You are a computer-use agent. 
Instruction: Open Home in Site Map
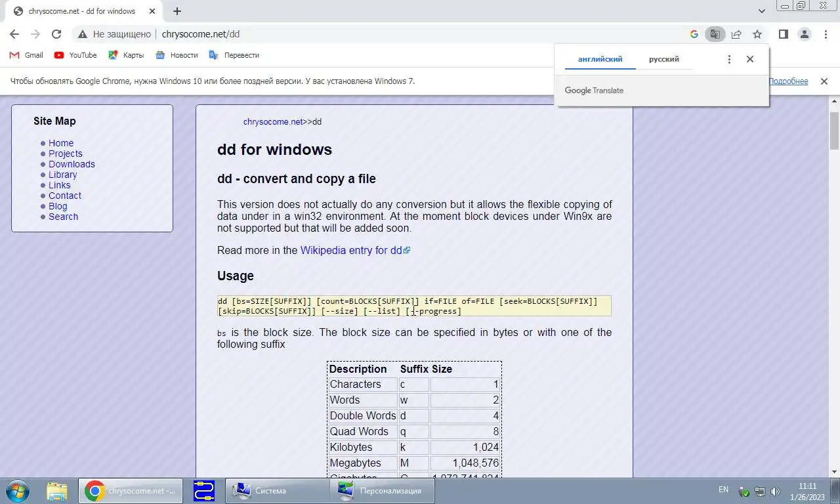[x=61, y=143]
